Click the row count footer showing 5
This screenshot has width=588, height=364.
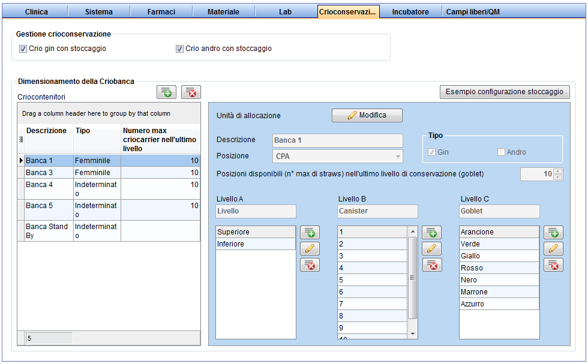pyautogui.click(x=49, y=338)
